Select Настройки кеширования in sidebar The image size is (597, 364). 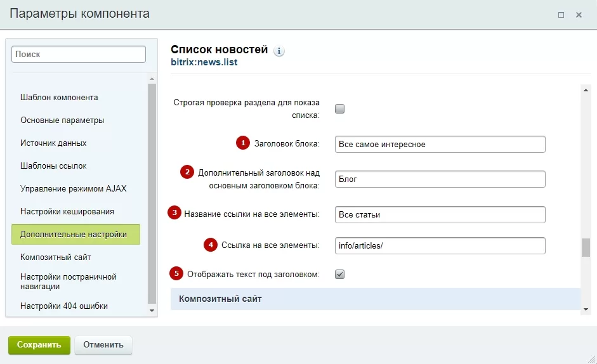[67, 212]
